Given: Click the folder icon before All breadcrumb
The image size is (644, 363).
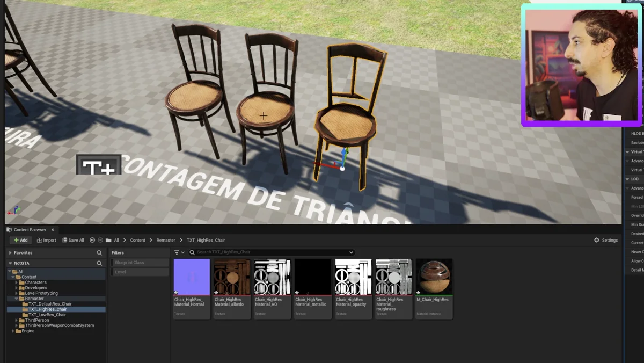Looking at the screenshot, I should [108, 240].
